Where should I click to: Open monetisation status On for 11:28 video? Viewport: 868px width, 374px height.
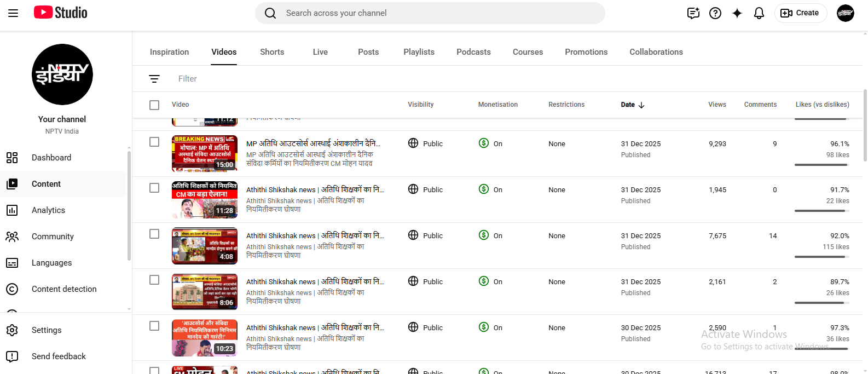click(490, 189)
